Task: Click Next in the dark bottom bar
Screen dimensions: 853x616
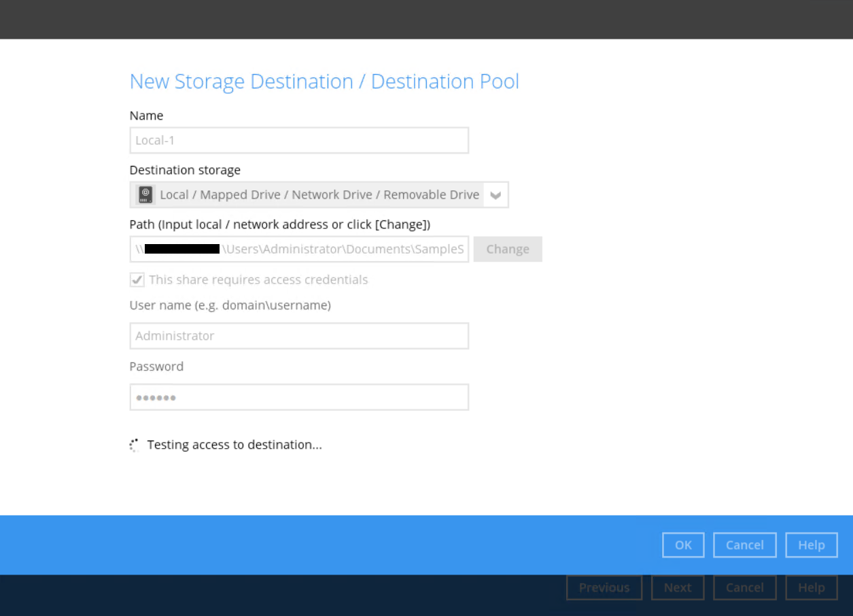Action: [x=677, y=588]
